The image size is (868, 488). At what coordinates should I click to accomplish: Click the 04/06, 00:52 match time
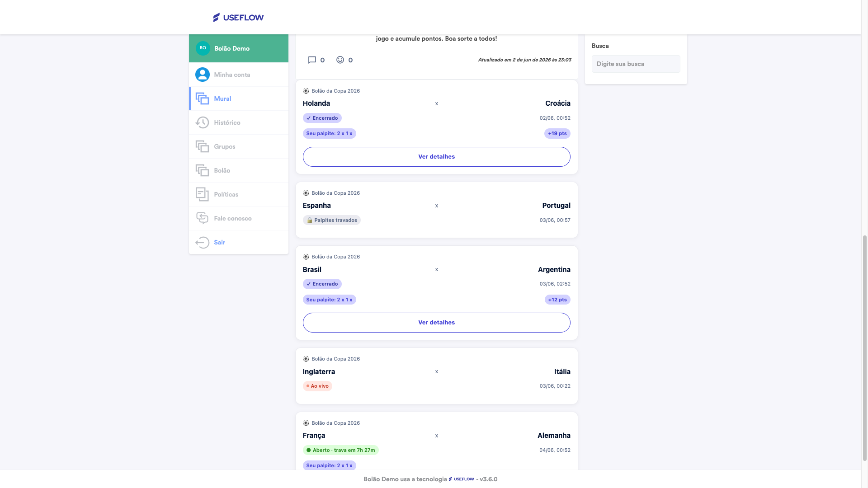(555, 450)
